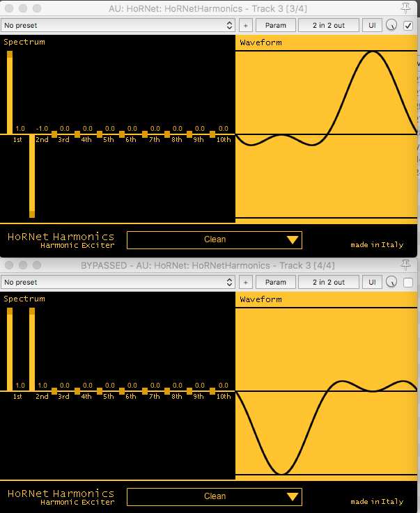Click 7th harmonic handle in top spectrum
420x513 pixels.
coord(145,134)
